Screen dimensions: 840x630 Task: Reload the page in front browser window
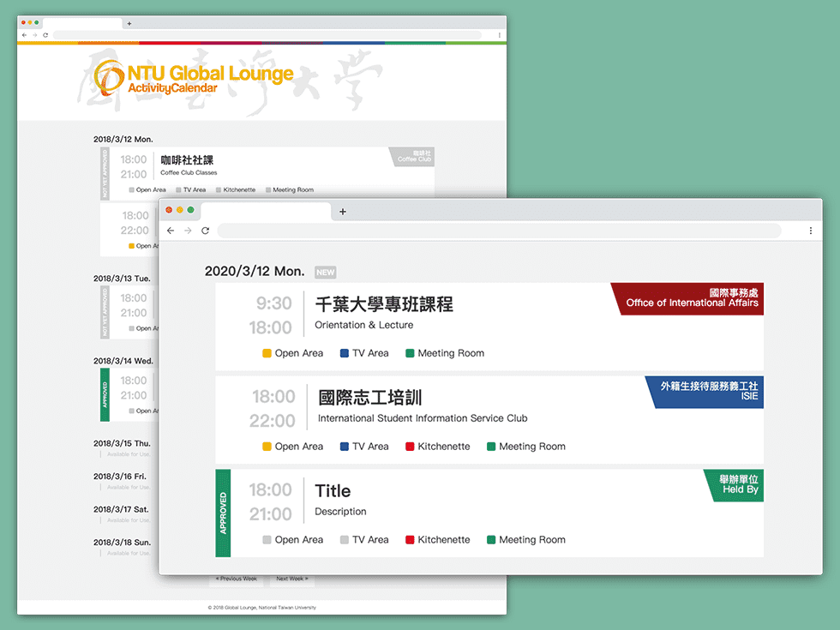point(206,231)
